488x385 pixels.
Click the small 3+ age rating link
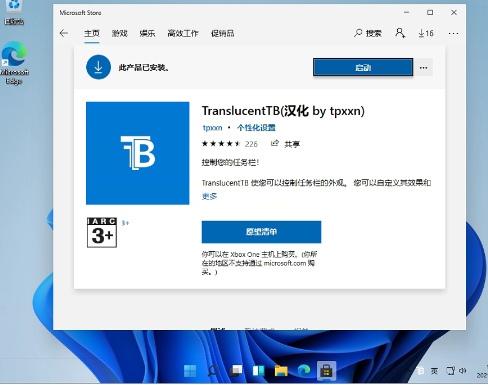(125, 223)
